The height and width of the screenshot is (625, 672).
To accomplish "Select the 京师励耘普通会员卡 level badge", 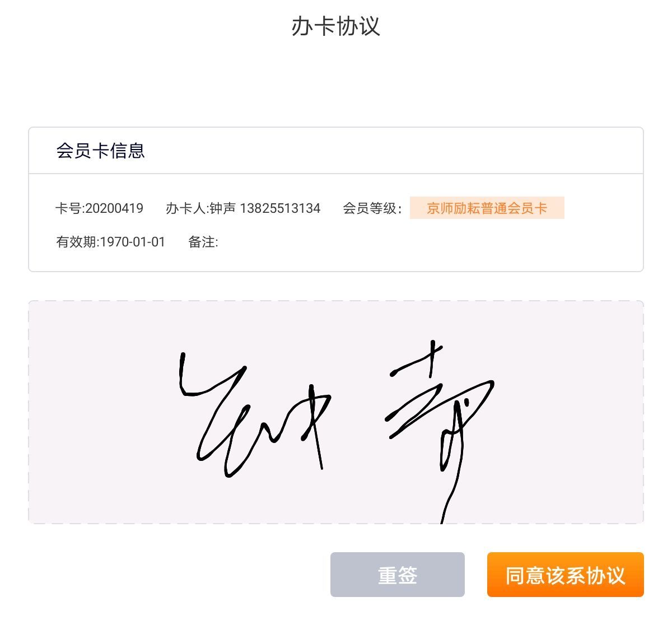I will coord(487,208).
